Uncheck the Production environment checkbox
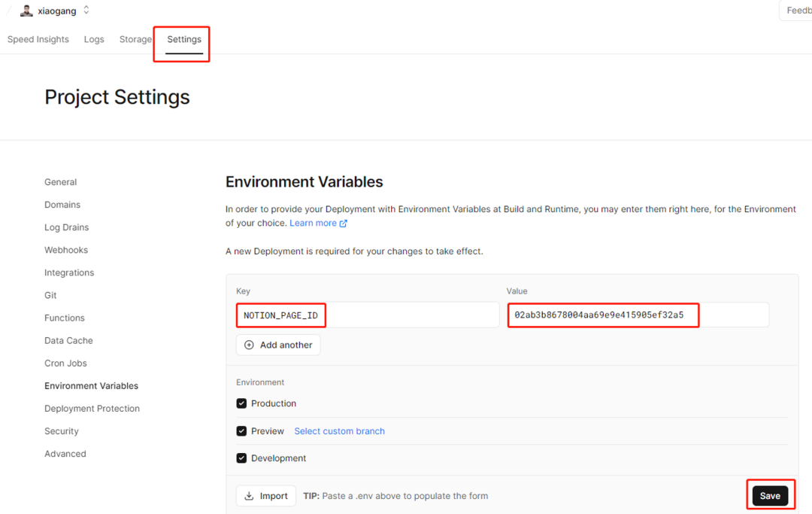Screen dimensions: 812x514 pyautogui.click(x=241, y=403)
